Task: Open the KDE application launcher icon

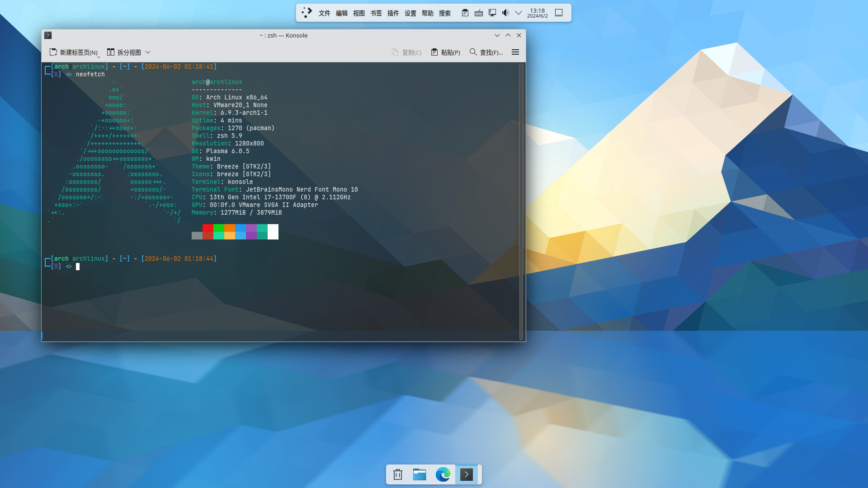Action: pos(307,13)
